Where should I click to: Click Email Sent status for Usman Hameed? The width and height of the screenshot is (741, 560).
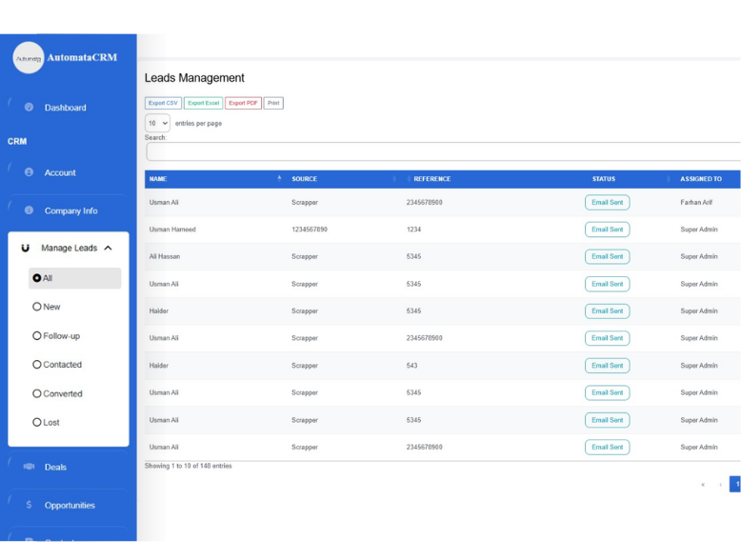point(607,230)
